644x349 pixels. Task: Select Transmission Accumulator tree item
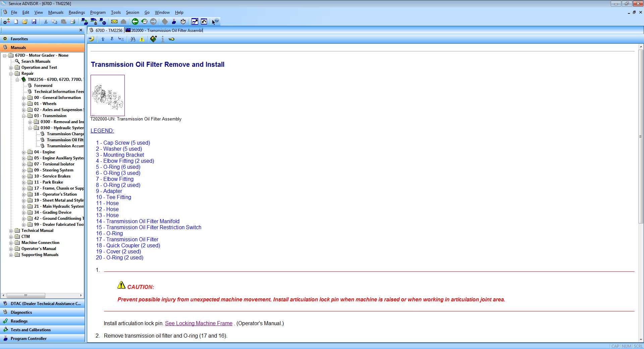[65, 146]
